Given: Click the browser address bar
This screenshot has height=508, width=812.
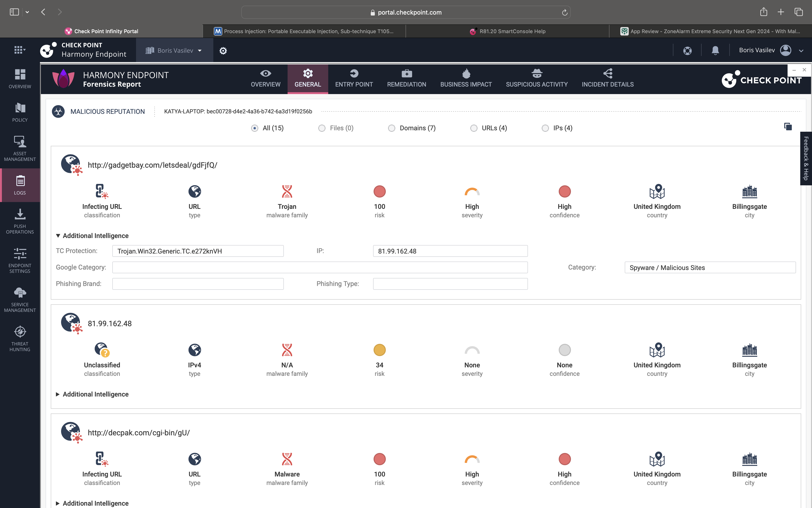Looking at the screenshot, I should pos(406,12).
